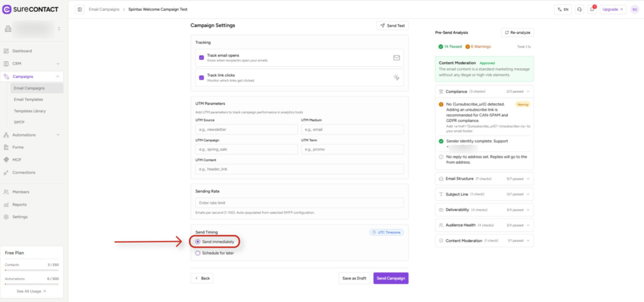Click the cursor-click icon in Track link clicks
644x302 pixels.
[397, 77]
